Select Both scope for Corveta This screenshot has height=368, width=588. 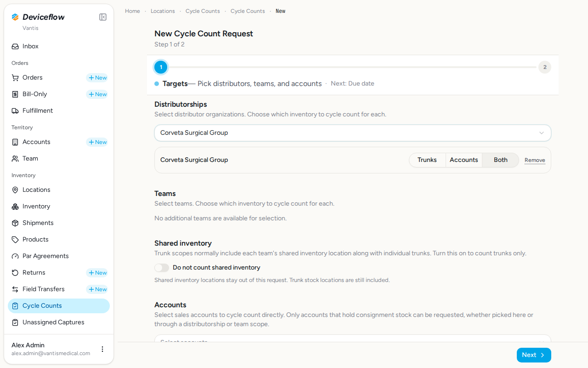501,160
